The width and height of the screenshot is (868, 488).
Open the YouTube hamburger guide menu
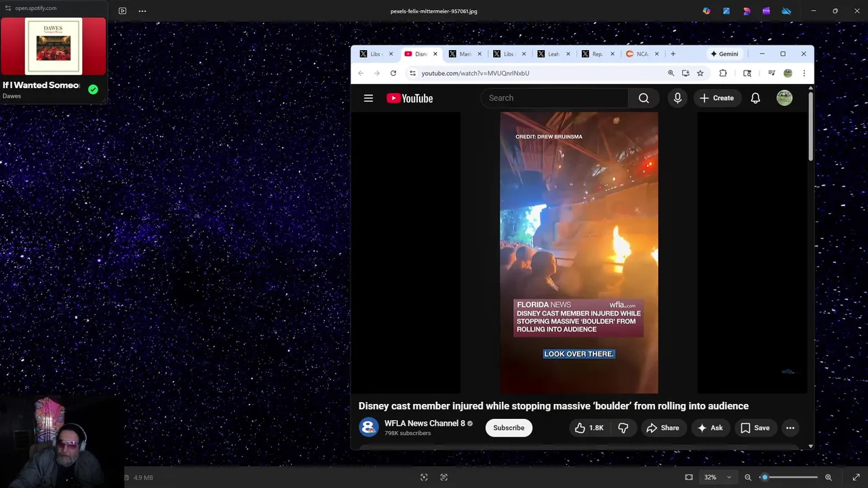(368, 98)
